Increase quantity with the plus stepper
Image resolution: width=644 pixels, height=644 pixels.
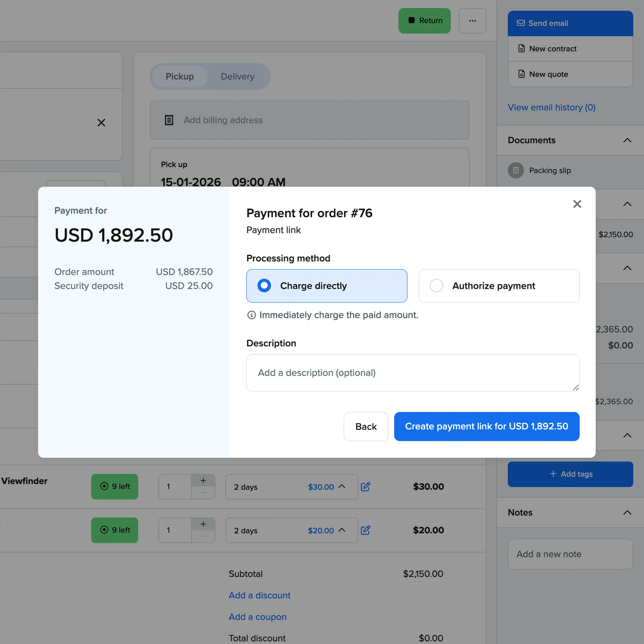203,481
